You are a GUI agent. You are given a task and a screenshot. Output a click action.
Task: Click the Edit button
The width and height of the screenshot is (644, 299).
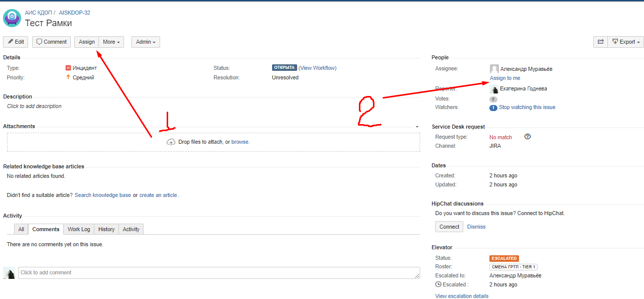16,42
